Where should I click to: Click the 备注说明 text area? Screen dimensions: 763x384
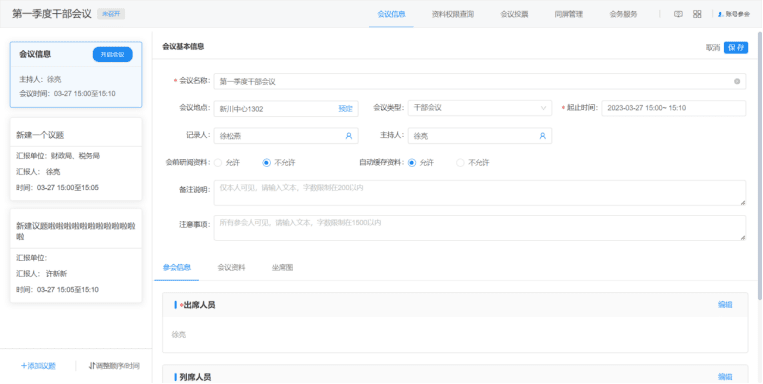[479, 193]
